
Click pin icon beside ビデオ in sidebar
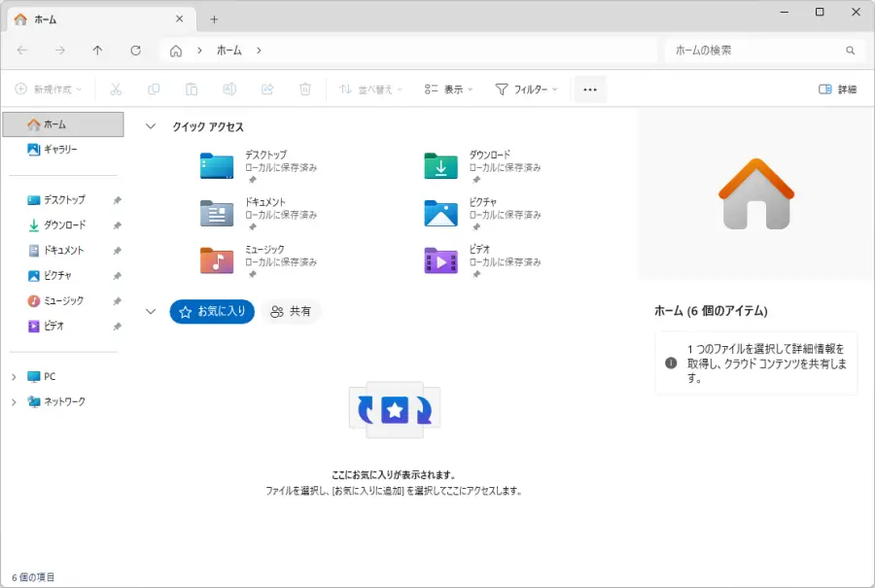click(118, 327)
